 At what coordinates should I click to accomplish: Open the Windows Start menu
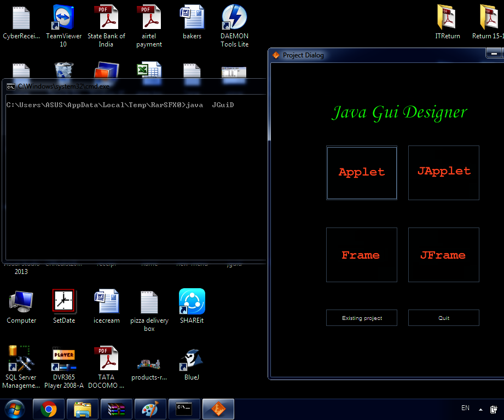click(15, 410)
